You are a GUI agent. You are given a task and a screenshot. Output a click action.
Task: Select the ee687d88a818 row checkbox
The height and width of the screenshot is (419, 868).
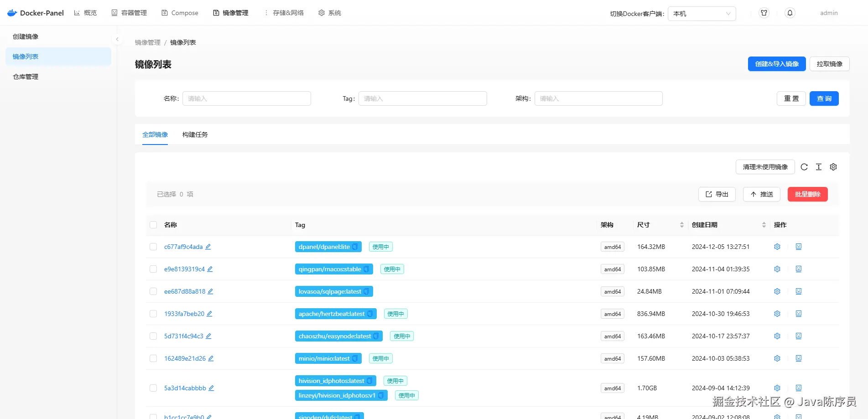pos(153,291)
